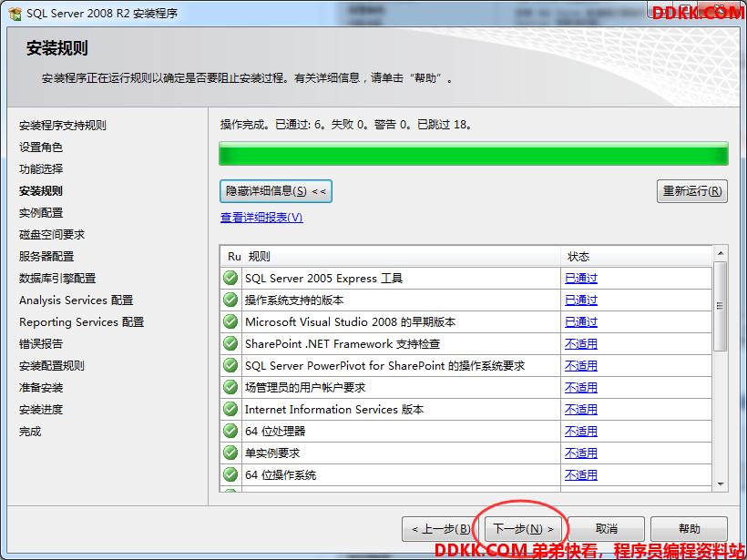Select 设置角色 step in sidebar
This screenshot has width=747, height=560.
point(40,148)
